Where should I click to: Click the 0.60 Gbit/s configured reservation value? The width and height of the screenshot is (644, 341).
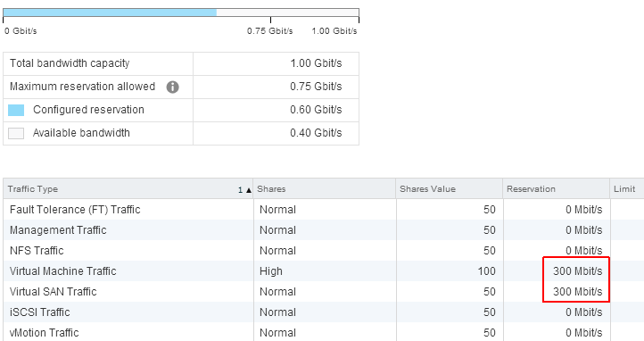coord(316,110)
